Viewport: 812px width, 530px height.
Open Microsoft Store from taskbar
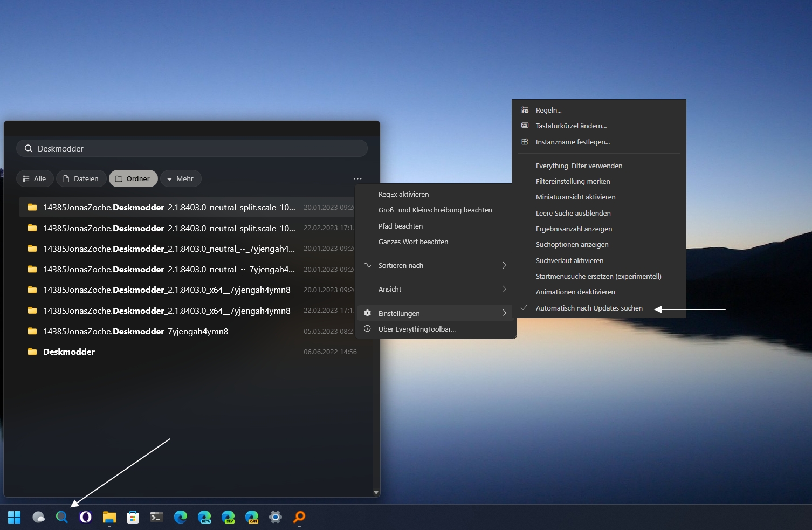point(133,517)
